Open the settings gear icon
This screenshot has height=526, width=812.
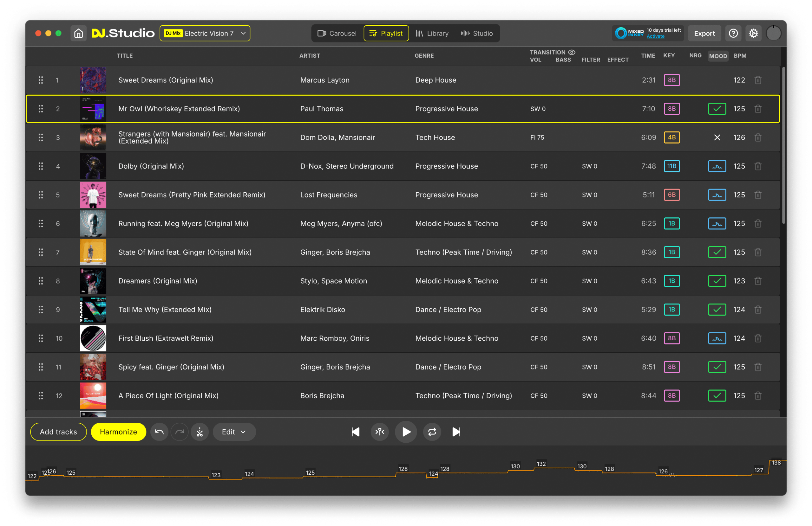tap(753, 33)
